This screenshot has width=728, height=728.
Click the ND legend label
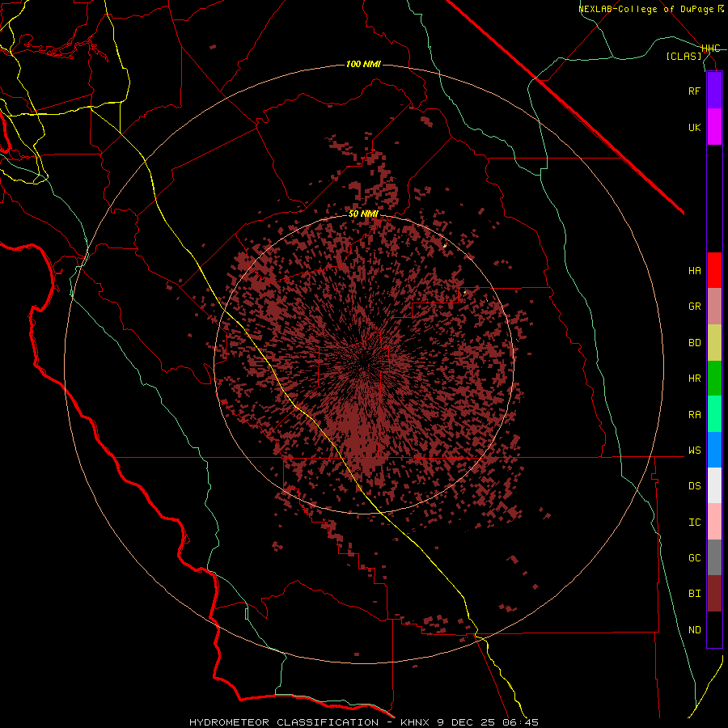(694, 630)
